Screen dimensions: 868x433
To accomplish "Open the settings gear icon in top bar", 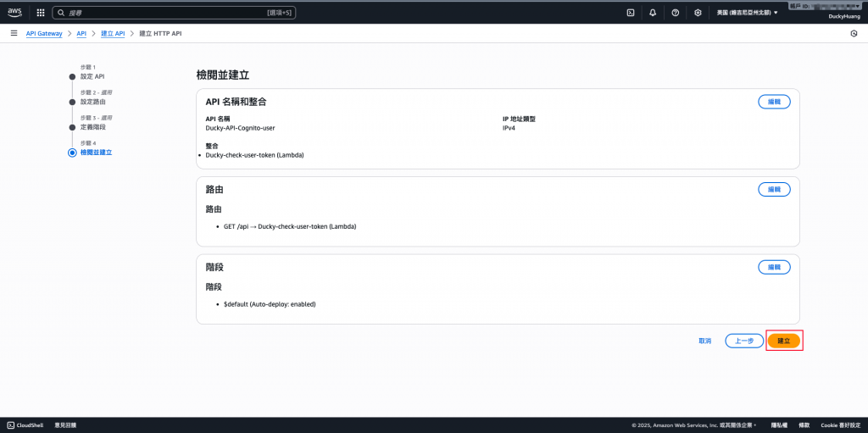I will (x=698, y=13).
